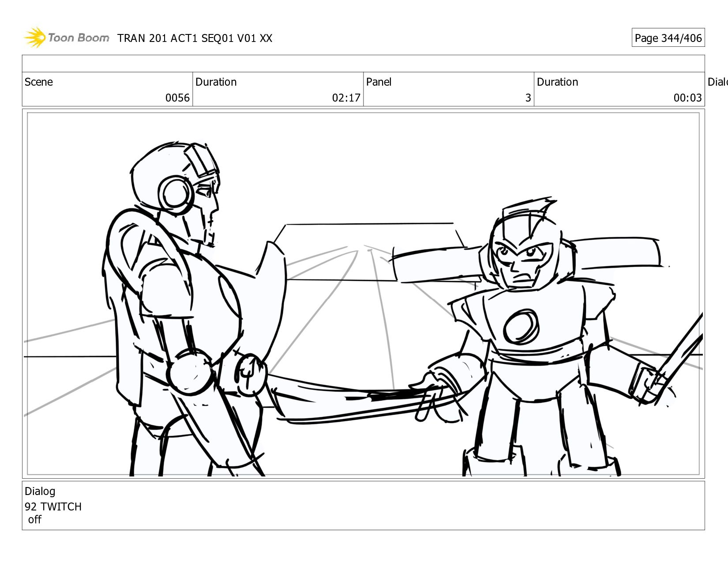Click the dialog line '92 TWITCH'
The width and height of the screenshot is (728, 563).
(x=53, y=506)
